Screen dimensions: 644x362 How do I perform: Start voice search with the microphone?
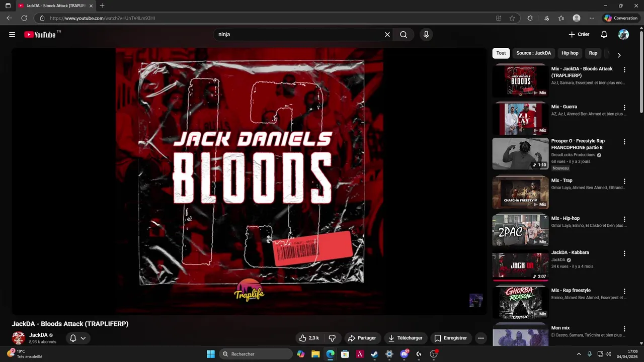tap(426, 35)
